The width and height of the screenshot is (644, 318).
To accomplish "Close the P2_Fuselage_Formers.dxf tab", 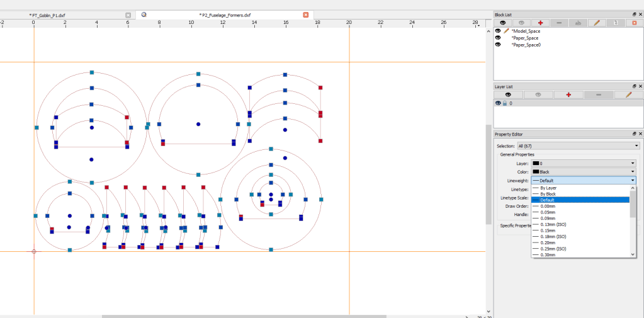I will [x=306, y=14].
